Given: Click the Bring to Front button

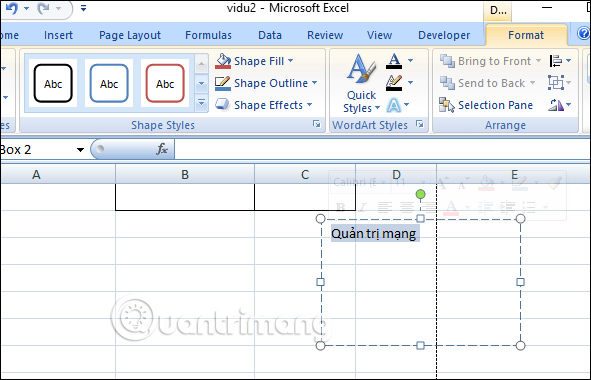Looking at the screenshot, I should (490, 61).
